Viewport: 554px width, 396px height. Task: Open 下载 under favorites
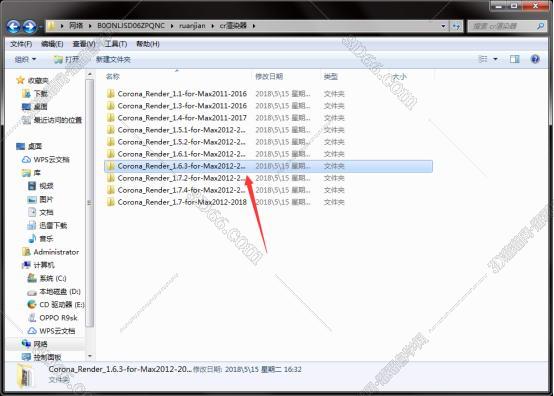41,94
